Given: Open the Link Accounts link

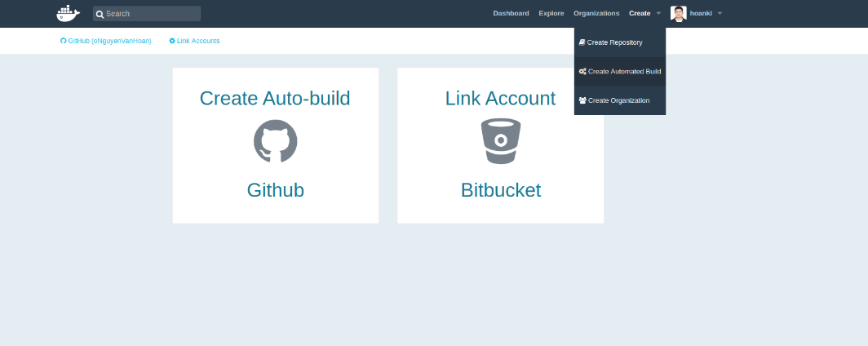Looking at the screenshot, I should click(194, 41).
